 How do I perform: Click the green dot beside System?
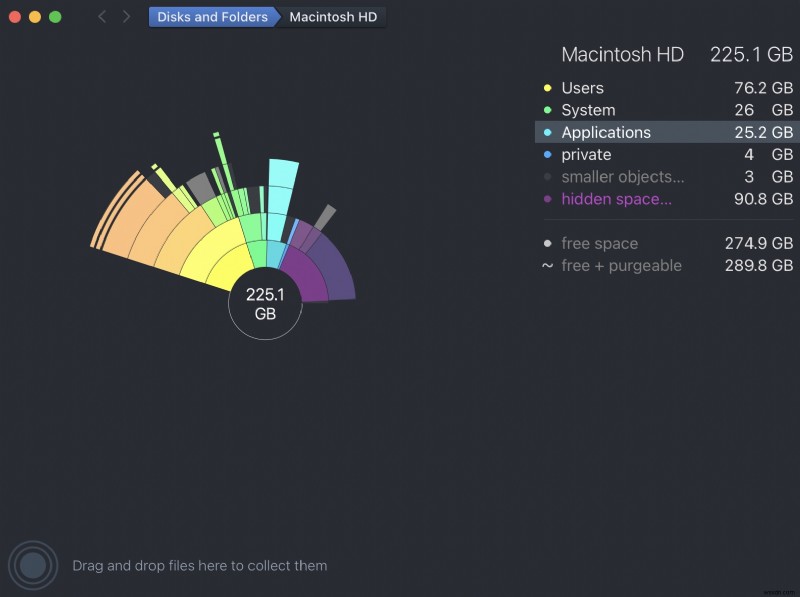tap(547, 110)
